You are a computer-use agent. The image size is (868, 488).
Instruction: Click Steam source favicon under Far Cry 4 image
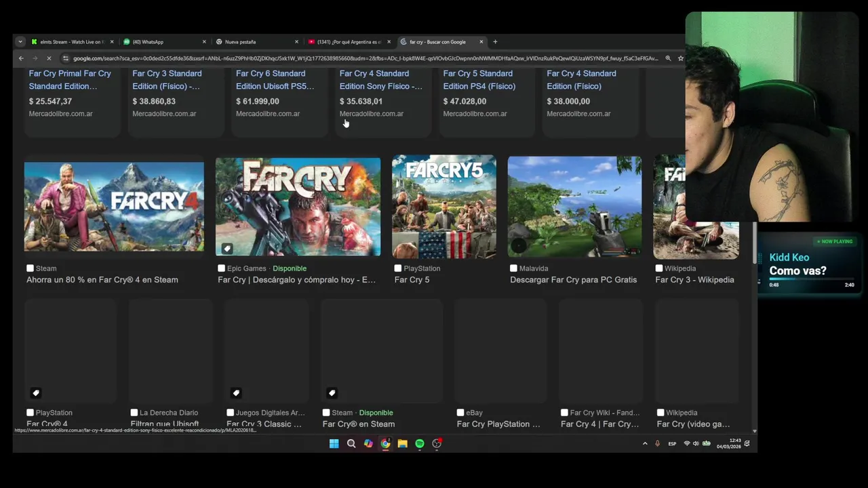[x=30, y=268]
